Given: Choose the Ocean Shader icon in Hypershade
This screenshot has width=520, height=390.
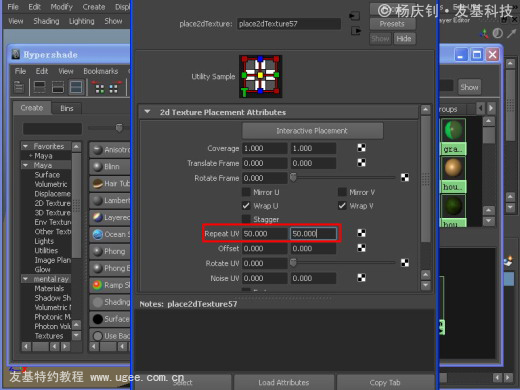Looking at the screenshot, I should tap(97, 235).
